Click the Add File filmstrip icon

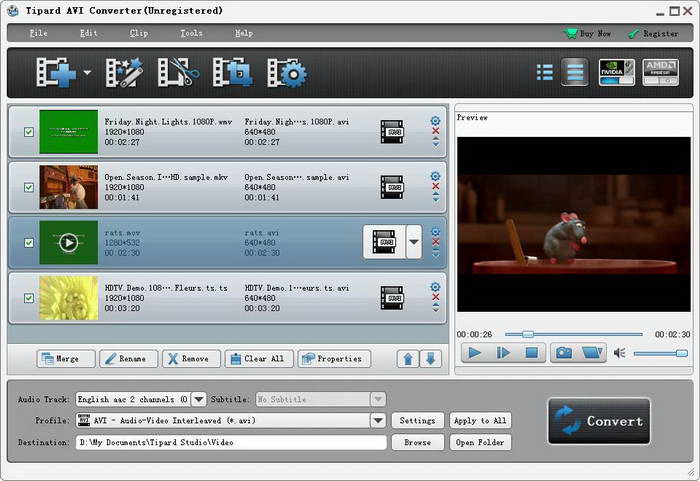pyautogui.click(x=56, y=73)
